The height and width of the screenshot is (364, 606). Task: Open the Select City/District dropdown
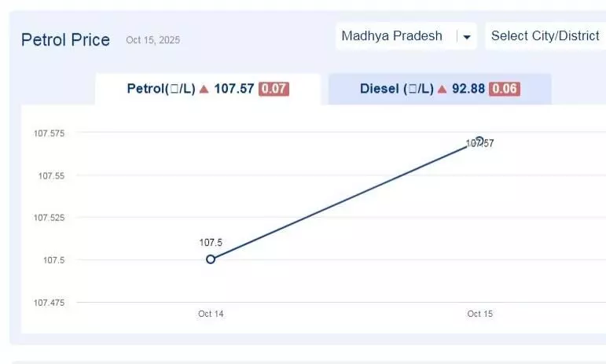click(545, 36)
